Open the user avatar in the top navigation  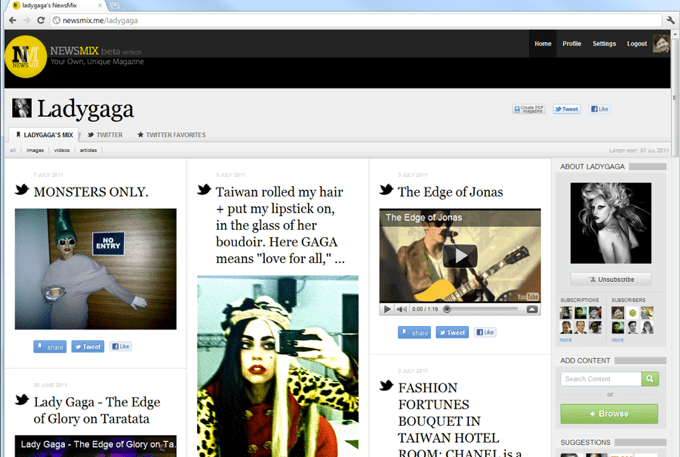[x=661, y=43]
